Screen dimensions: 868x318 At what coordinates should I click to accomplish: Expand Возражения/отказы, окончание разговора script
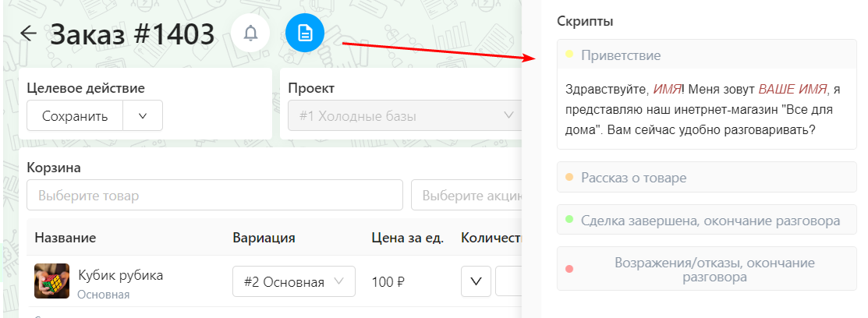(x=707, y=269)
